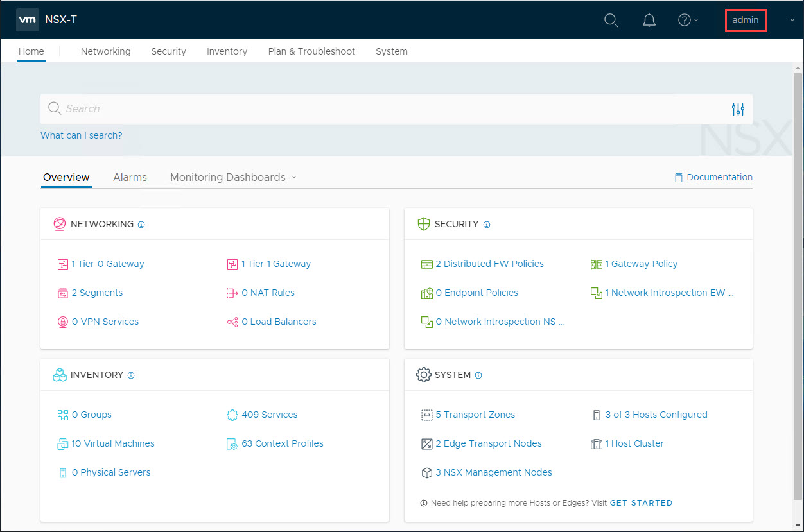
Task: Click the Segments icon
Action: [x=62, y=293]
